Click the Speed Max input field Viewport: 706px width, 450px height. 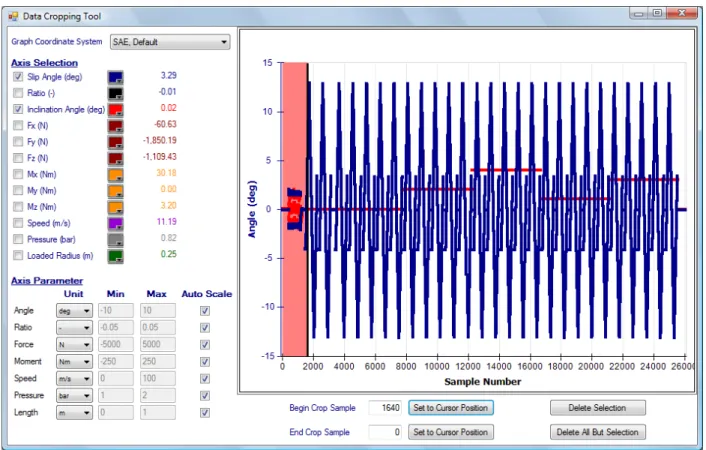tap(158, 378)
